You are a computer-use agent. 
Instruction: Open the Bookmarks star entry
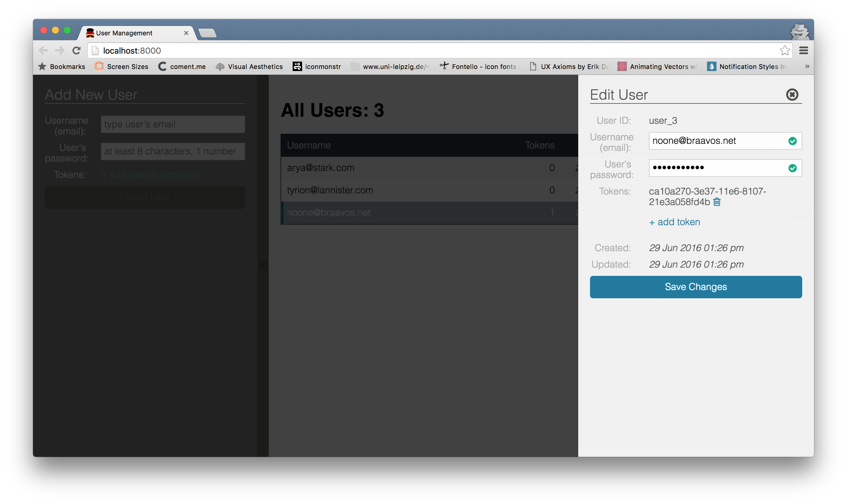pos(61,67)
